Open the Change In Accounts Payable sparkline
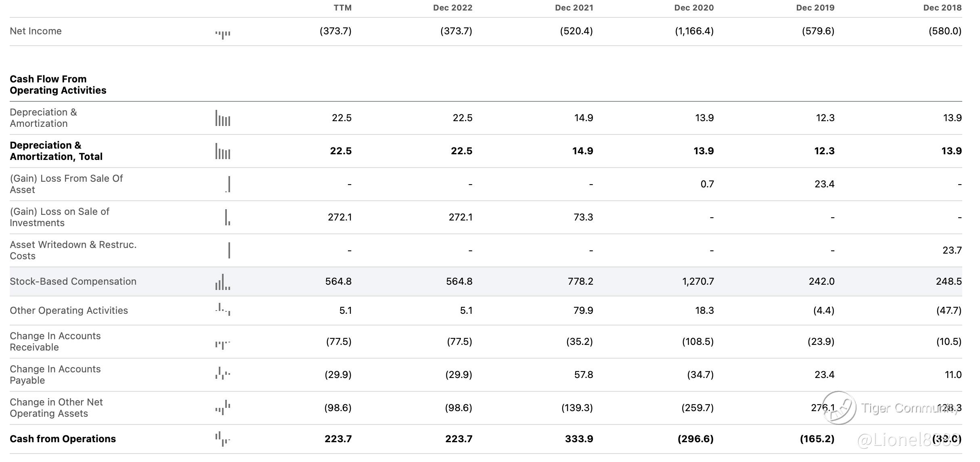 point(223,373)
